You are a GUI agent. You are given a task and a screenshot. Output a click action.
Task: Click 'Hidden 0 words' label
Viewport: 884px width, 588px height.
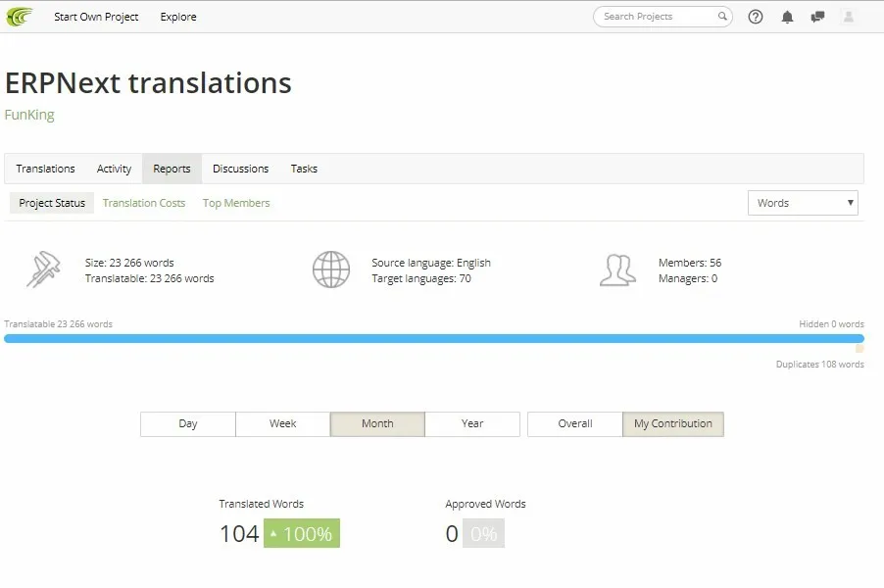click(x=832, y=324)
